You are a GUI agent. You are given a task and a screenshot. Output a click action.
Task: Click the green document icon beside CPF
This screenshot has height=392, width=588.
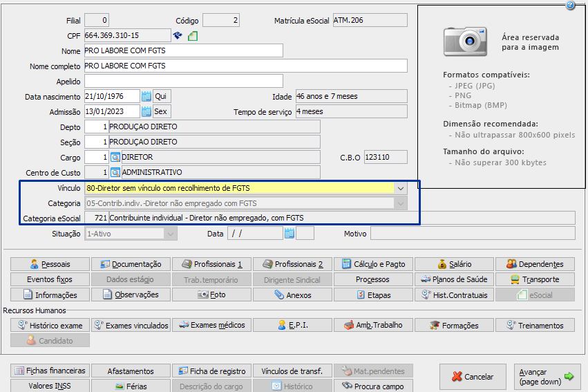[x=193, y=36]
